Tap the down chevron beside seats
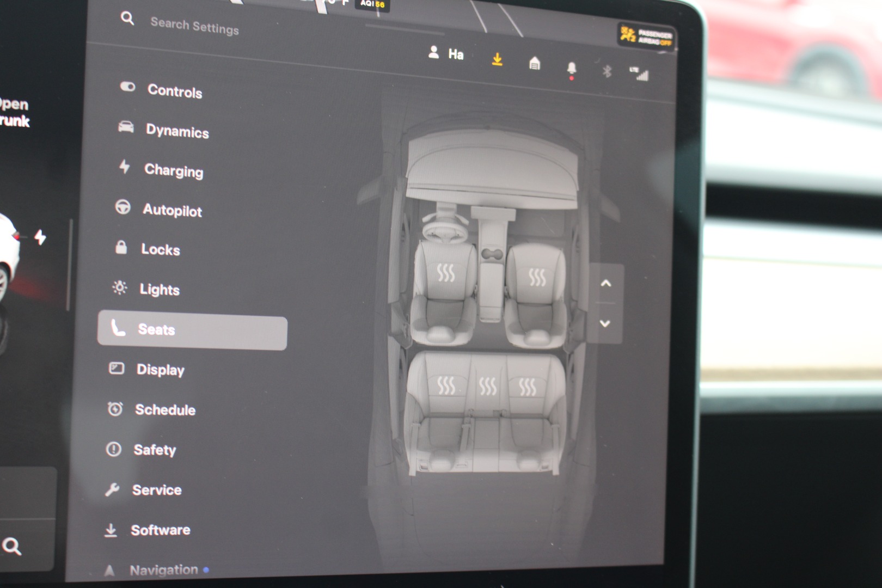882x588 pixels. coord(605,323)
